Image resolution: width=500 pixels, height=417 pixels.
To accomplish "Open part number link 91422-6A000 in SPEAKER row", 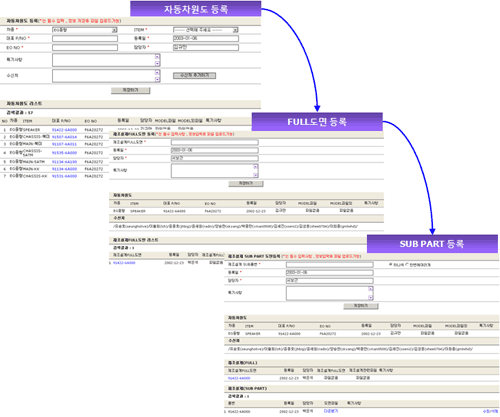I will click(x=64, y=130).
